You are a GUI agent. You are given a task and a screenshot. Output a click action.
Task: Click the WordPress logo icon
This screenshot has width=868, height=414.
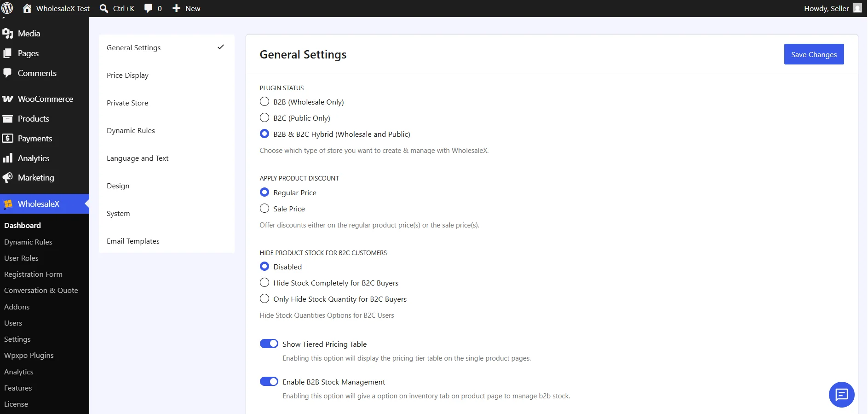coord(7,8)
